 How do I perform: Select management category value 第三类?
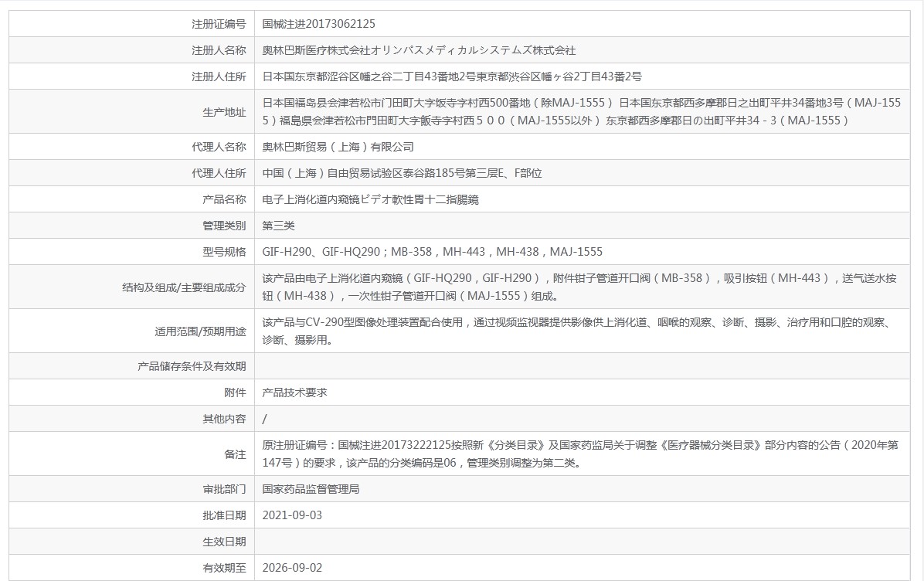[279, 226]
